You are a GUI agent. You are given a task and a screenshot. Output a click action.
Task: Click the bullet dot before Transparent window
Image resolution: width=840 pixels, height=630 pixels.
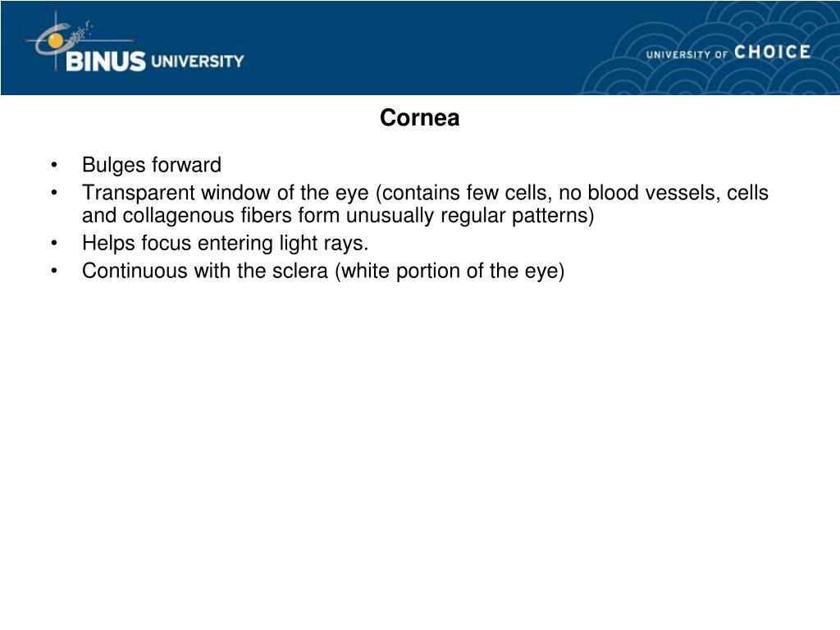pos(54,192)
